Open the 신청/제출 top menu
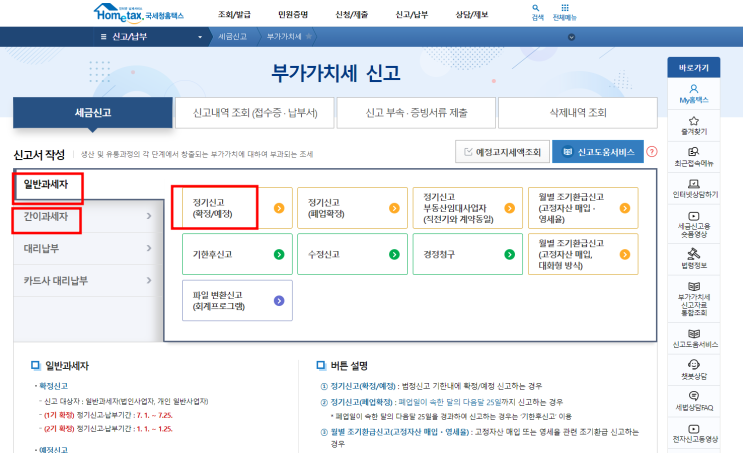Viewport: 743px width, 453px height. pyautogui.click(x=352, y=14)
